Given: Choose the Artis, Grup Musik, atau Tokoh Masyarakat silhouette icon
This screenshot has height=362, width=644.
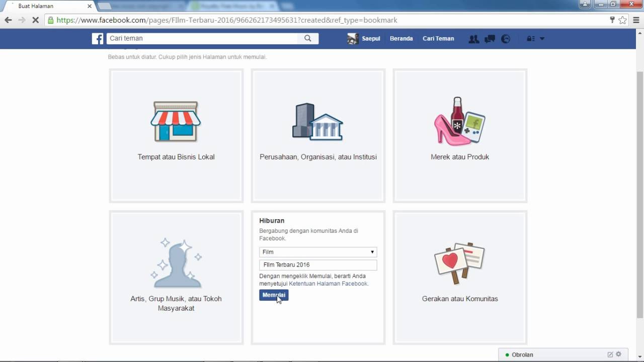Looking at the screenshot, I should 176,263.
